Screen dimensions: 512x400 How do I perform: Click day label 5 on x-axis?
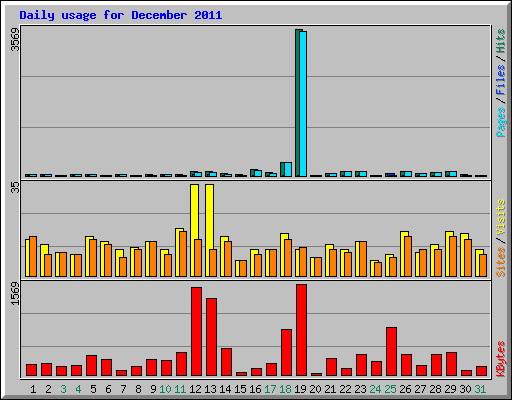click(x=93, y=389)
